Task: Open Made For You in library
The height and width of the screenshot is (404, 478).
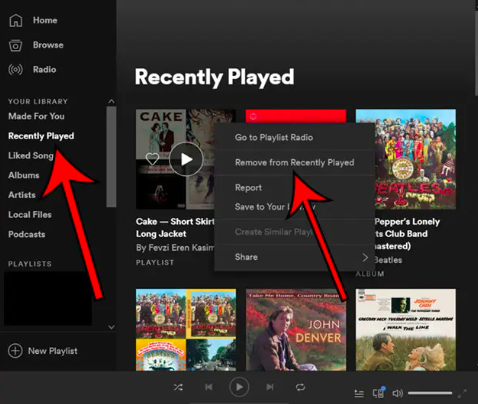Action: [36, 116]
